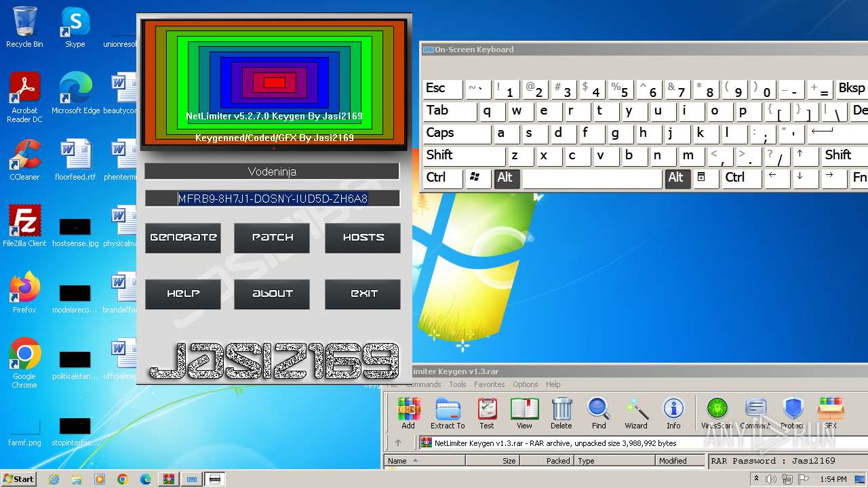Click the Help button in keygen
Image resolution: width=868 pixels, height=488 pixels.
(183, 294)
